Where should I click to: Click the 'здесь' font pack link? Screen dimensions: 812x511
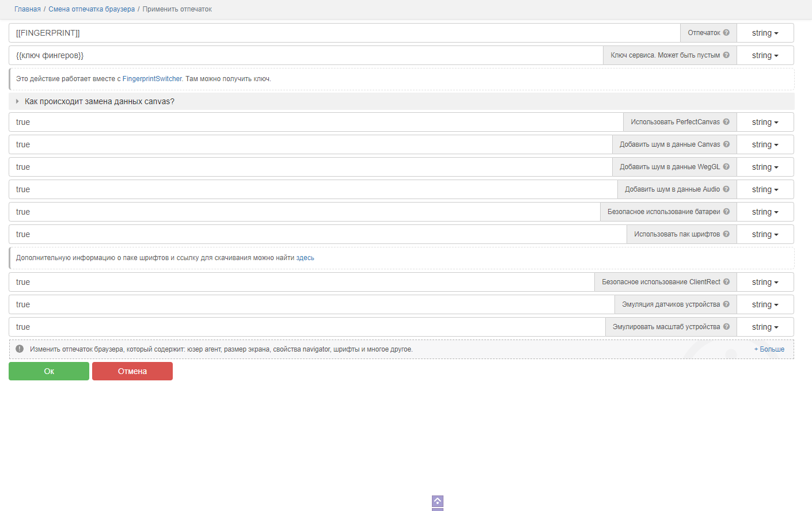[x=305, y=258]
